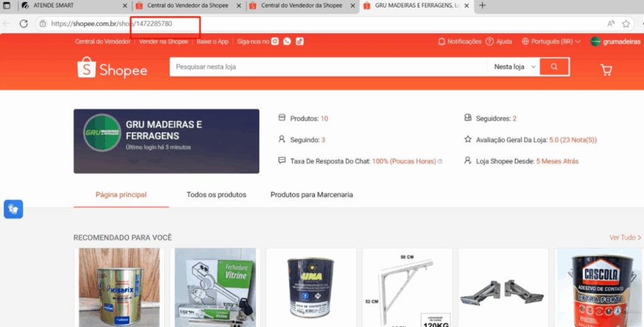Click the browser back arrow
Viewport: 644px width, 327px height.
[x=6, y=24]
